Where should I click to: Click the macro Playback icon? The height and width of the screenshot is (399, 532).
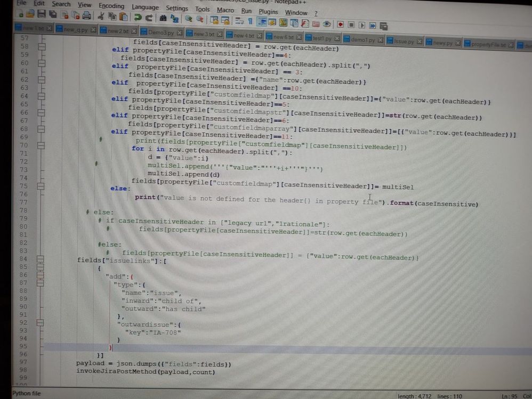362,25
